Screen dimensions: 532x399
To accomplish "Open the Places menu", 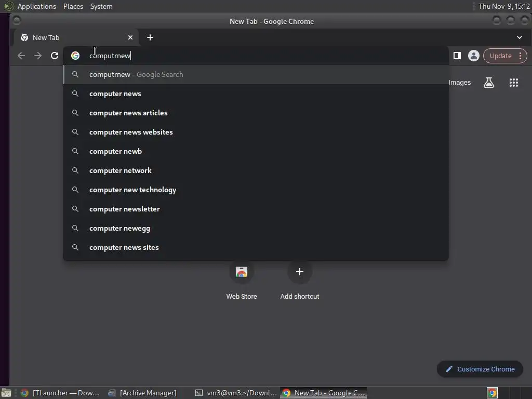I will pos(73,6).
